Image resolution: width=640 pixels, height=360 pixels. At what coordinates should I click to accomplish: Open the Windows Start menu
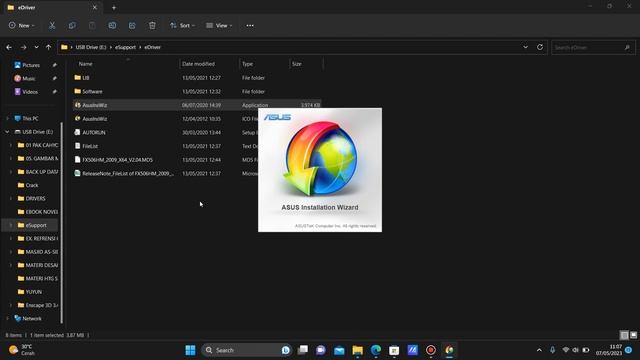[190, 350]
